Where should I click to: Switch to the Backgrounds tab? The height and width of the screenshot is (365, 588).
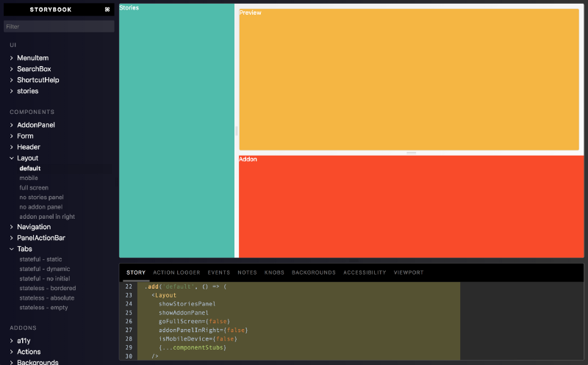[314, 272]
